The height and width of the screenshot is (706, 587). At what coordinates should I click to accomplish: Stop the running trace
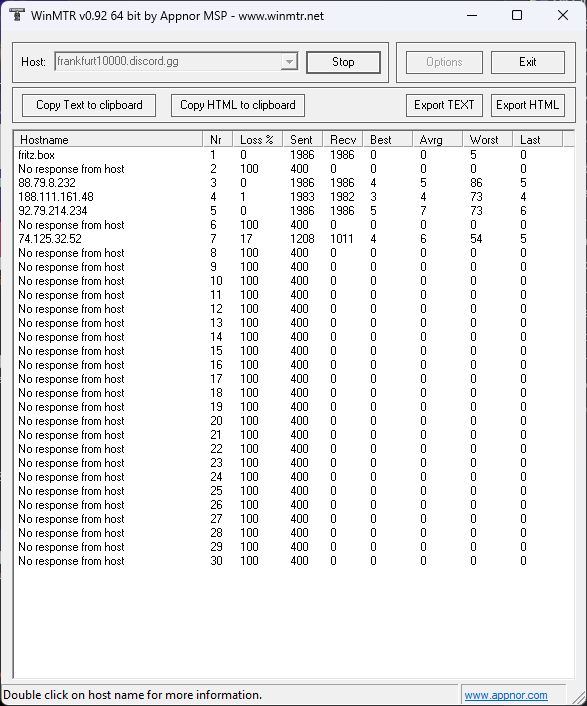pos(343,62)
